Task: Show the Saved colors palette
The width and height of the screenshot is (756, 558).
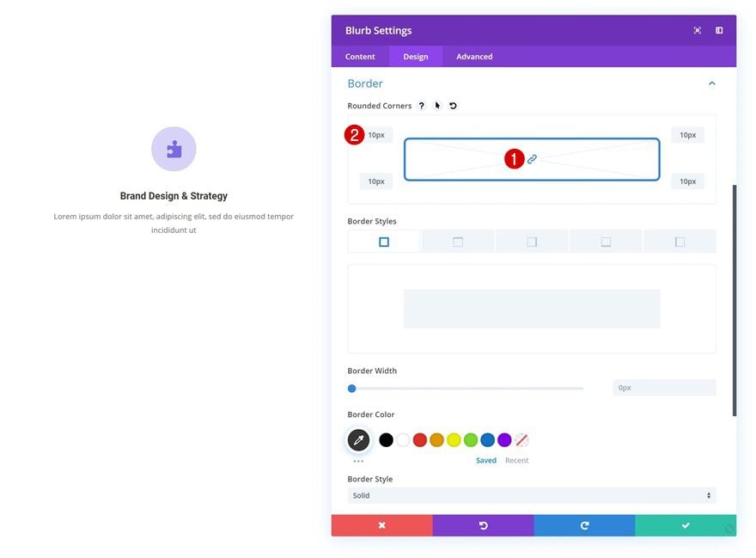Action: coord(486,461)
